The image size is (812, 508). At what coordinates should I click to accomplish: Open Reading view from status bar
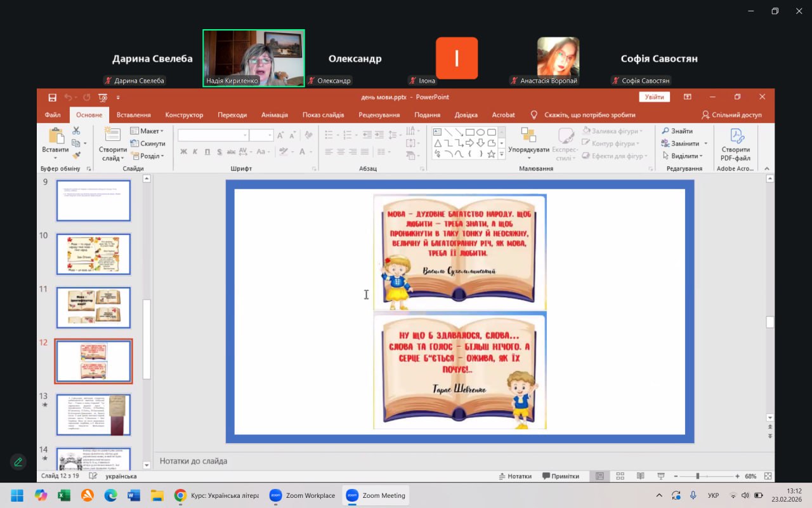click(640, 476)
